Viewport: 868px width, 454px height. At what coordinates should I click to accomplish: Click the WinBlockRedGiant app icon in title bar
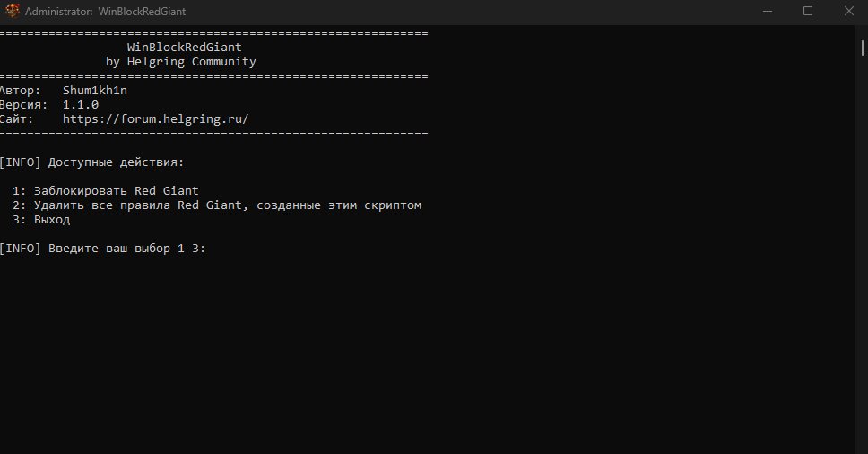click(13, 11)
